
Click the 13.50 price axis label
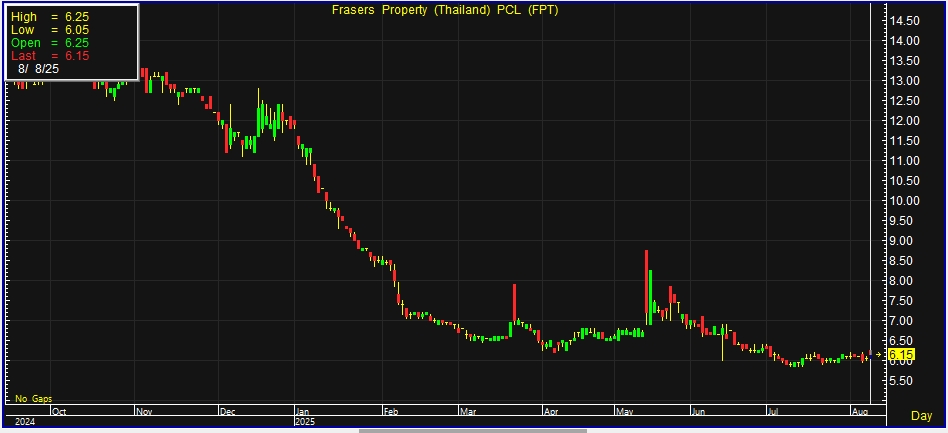pyautogui.click(x=904, y=61)
